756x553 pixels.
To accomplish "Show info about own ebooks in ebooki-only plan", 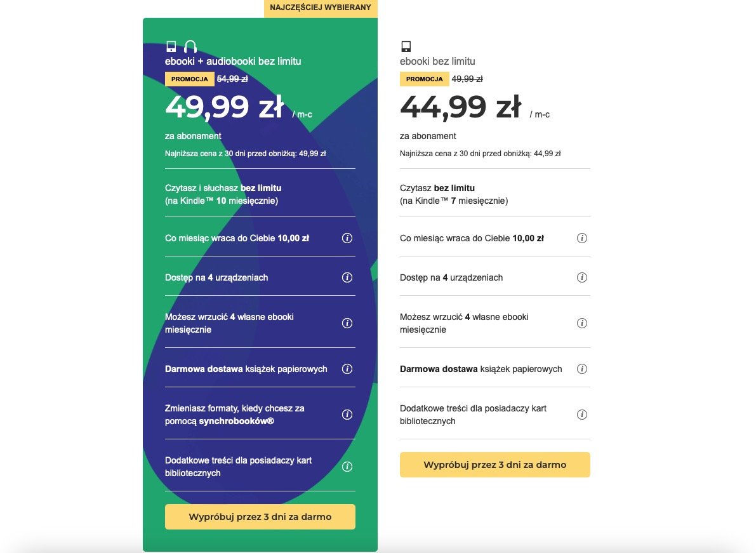I will [x=582, y=323].
